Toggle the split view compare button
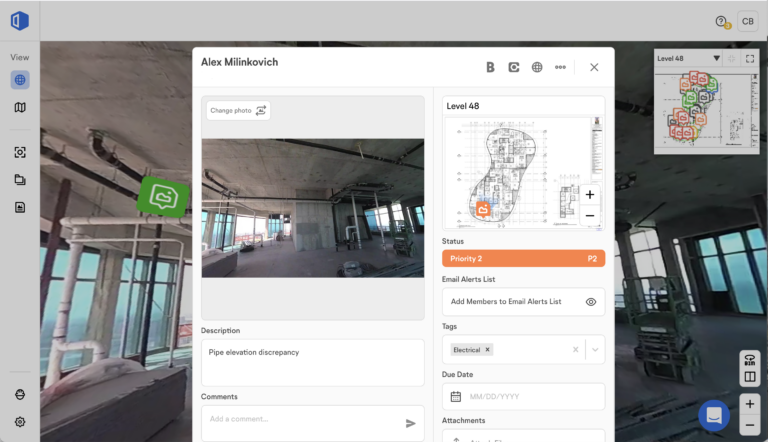This screenshot has height=442, width=768. (x=749, y=377)
